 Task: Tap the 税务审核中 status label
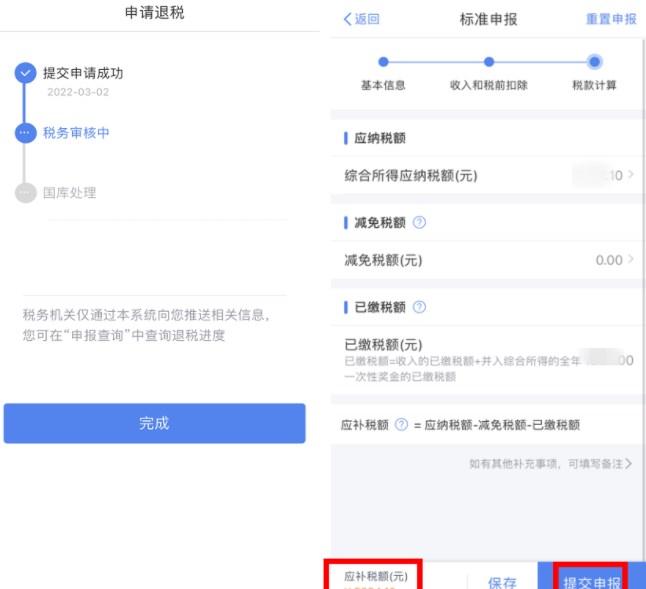[76, 133]
